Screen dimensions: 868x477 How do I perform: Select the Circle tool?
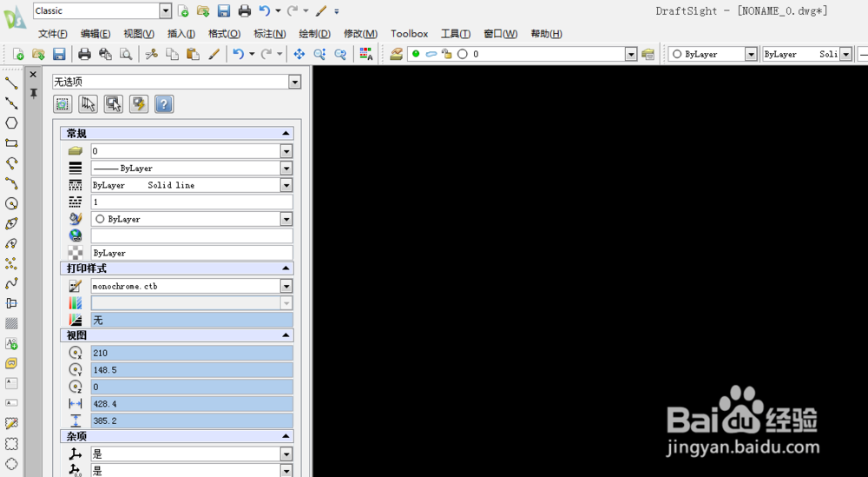[11, 203]
